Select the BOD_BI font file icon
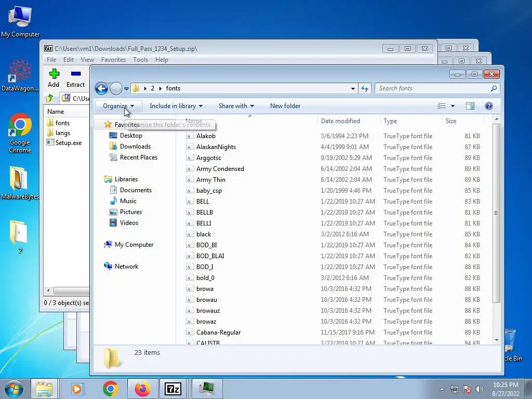532x399 pixels. [190, 245]
